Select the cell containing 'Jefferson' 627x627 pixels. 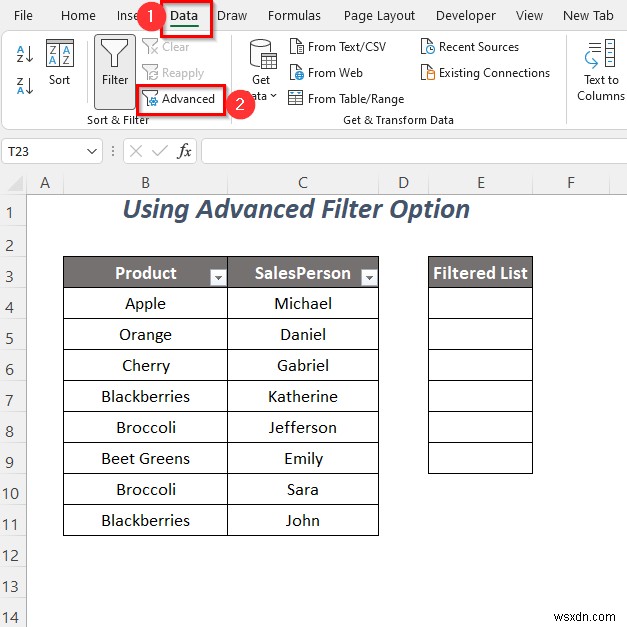(x=303, y=427)
